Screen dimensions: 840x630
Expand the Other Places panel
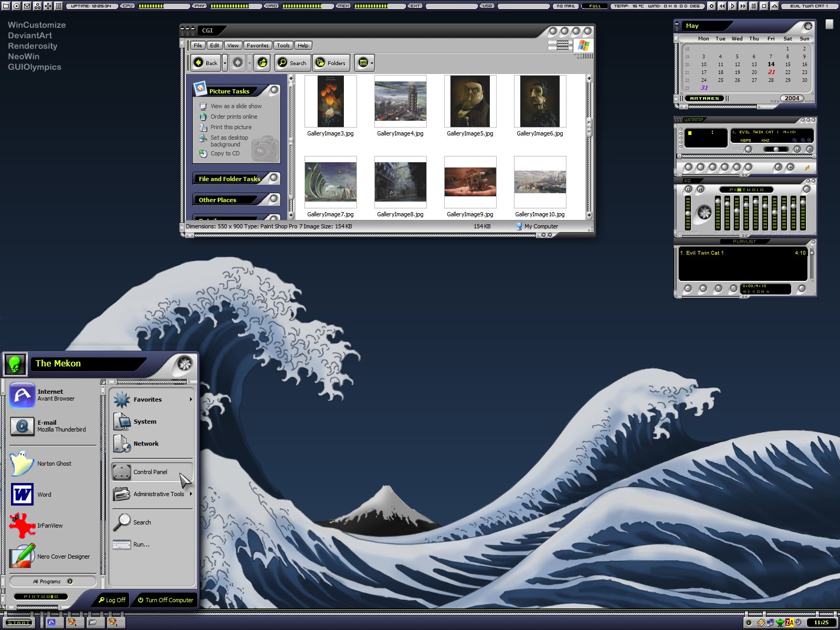(x=274, y=199)
